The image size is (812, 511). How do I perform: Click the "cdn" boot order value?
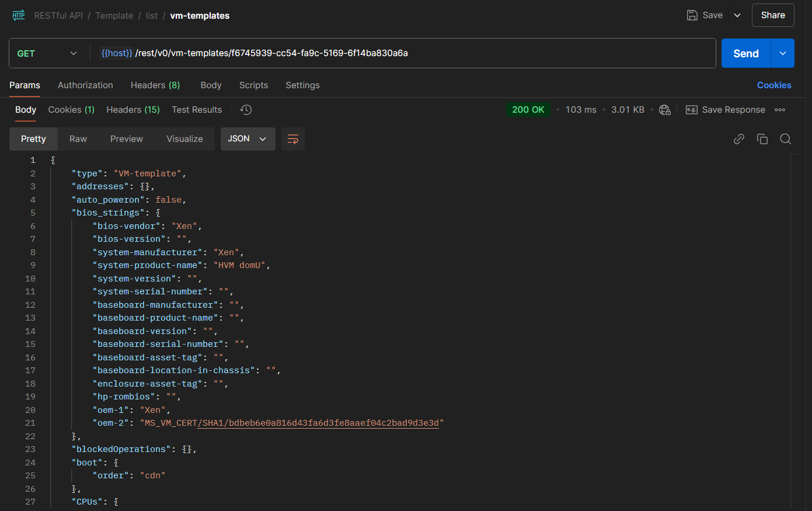(153, 475)
